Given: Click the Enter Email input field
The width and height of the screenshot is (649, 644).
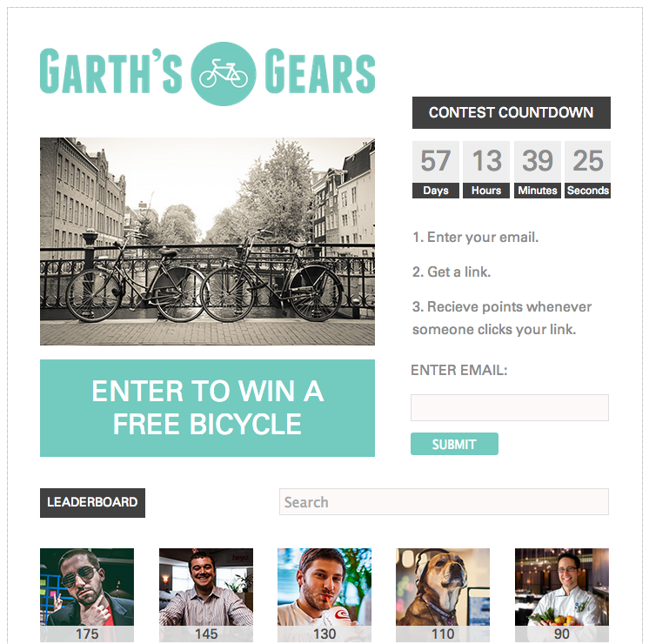Looking at the screenshot, I should pyautogui.click(x=510, y=407).
